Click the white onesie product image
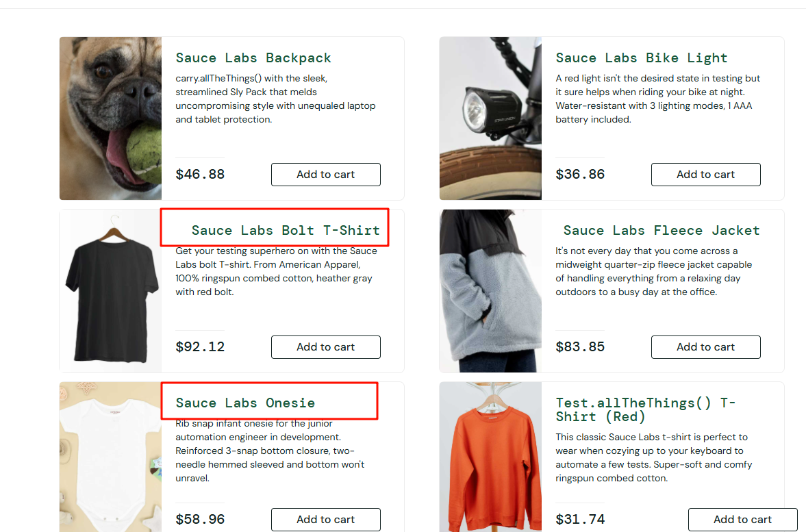Screen dimensions: 806x532 pyautogui.click(x=110, y=457)
